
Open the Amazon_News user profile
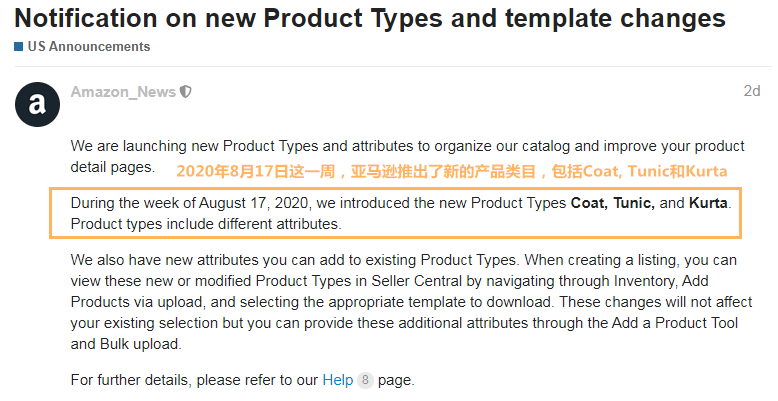coord(122,92)
